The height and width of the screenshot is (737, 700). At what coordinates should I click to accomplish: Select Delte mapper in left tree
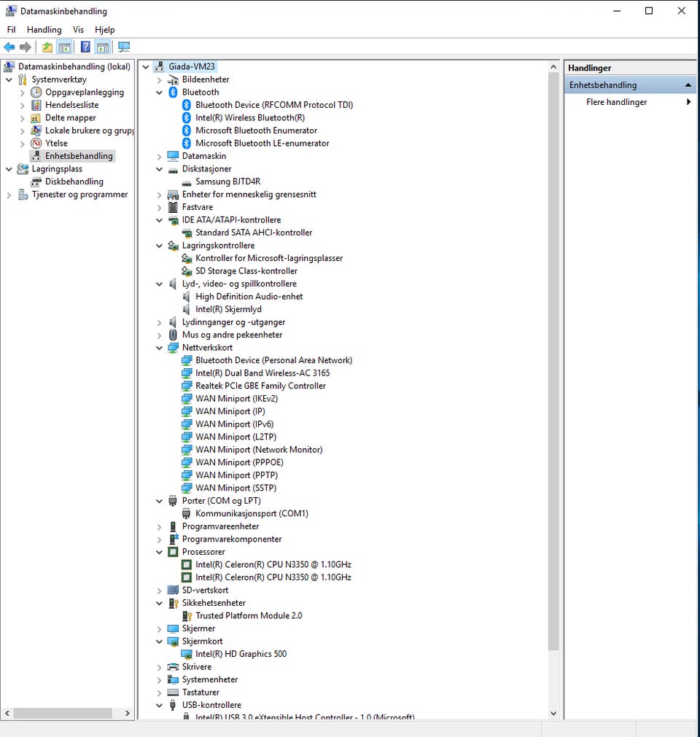(71, 117)
